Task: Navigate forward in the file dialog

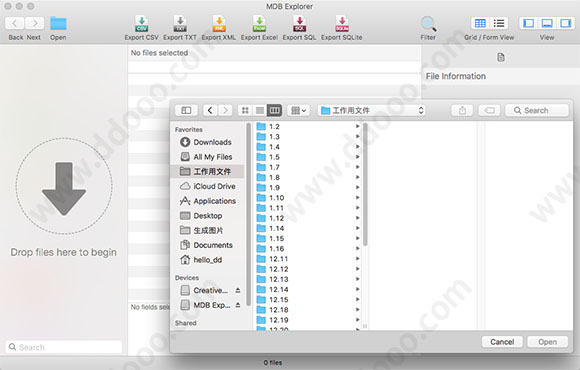Action: pos(225,110)
